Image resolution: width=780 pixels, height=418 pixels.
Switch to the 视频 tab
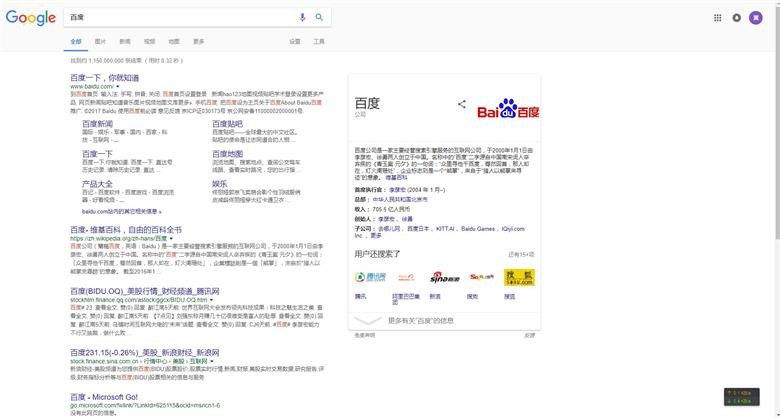click(x=149, y=42)
